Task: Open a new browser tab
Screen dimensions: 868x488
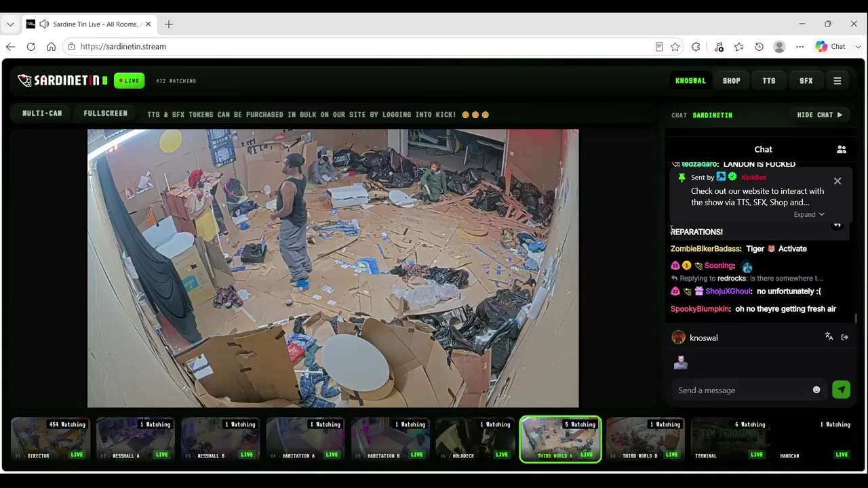Action: coord(169,24)
